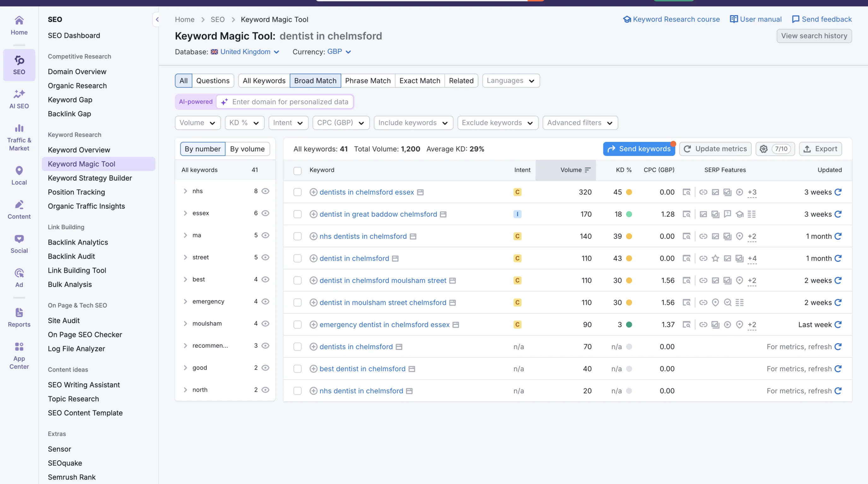Toggle eye icon for nhs group
The image size is (868, 484).
pyautogui.click(x=266, y=191)
